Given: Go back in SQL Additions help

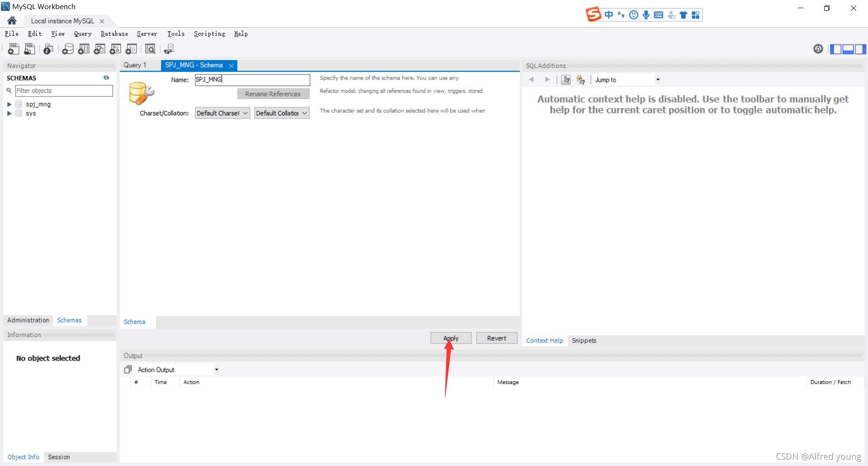Looking at the screenshot, I should (x=532, y=80).
